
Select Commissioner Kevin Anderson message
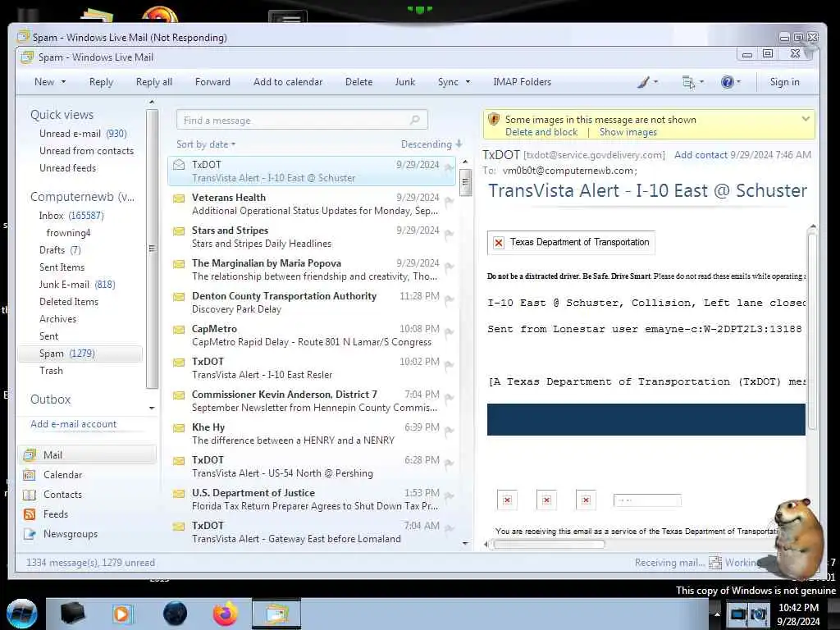(x=312, y=400)
